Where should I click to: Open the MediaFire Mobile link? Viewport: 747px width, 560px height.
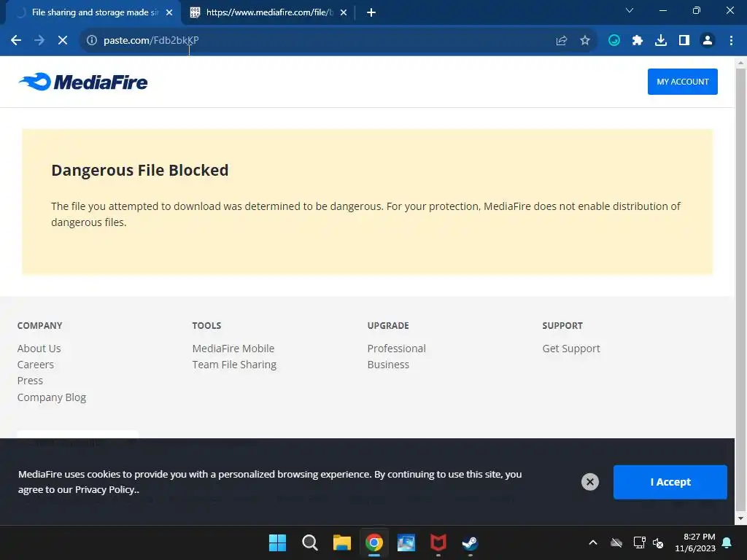pos(233,349)
